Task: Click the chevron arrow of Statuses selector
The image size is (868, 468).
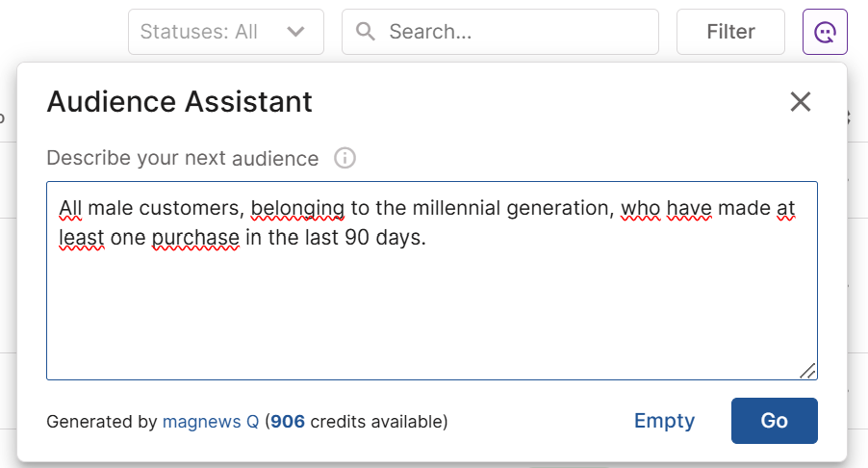Action: coord(295,32)
